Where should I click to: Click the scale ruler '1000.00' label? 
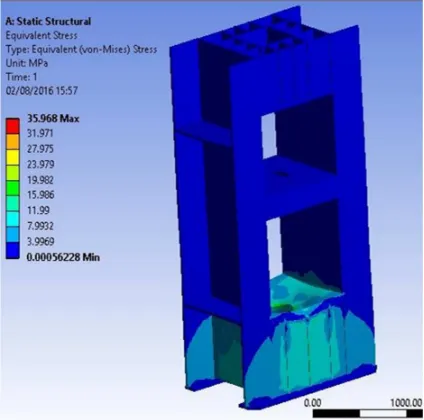point(406,403)
